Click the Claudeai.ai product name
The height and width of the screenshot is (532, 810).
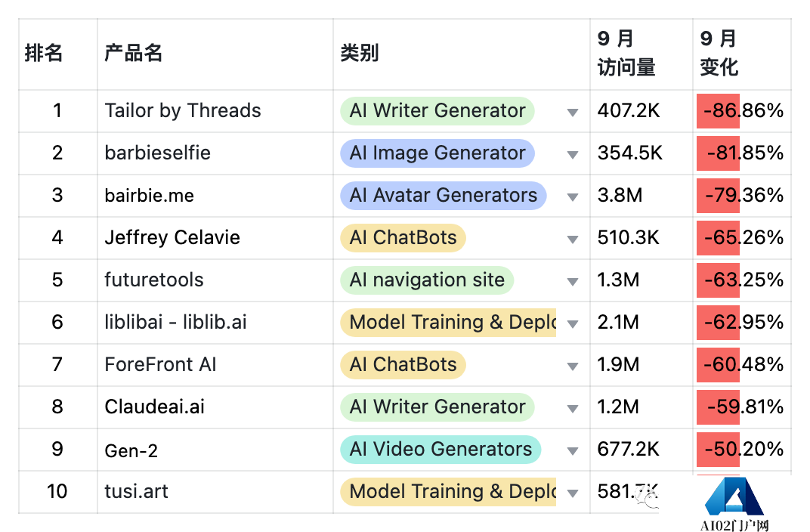click(x=154, y=407)
